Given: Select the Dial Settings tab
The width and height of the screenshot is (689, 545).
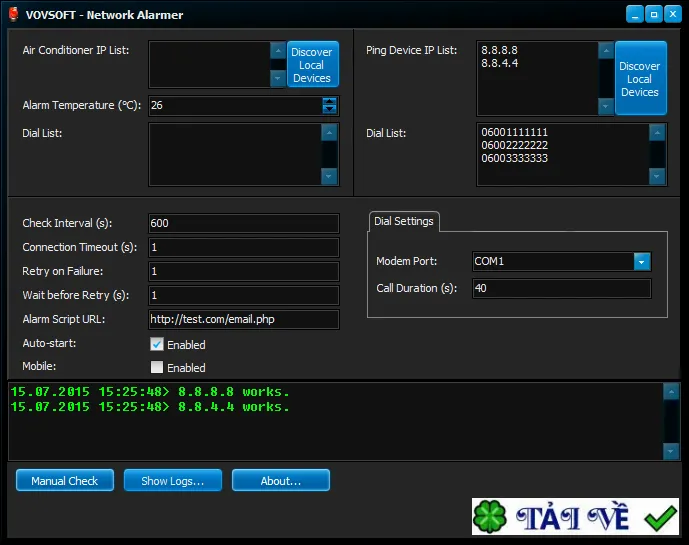Looking at the screenshot, I should pos(403,221).
